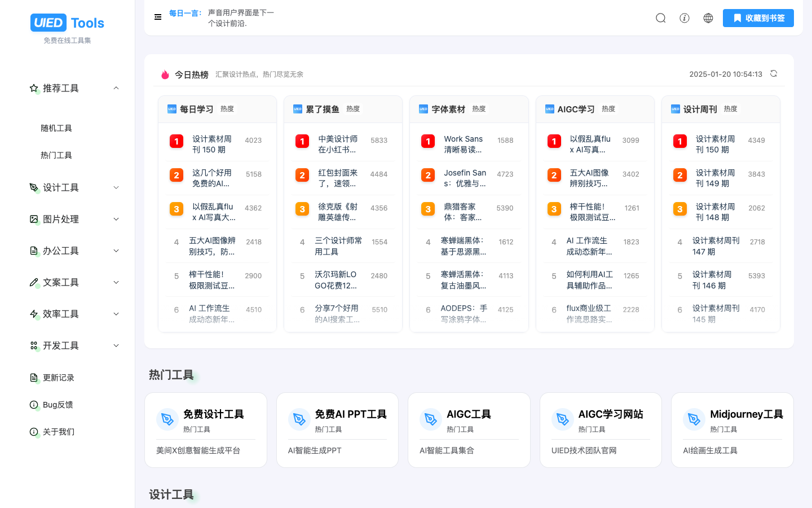Screen dimensions: 812x508
Task: Click the 收藏到书签 button
Action: 758,18
